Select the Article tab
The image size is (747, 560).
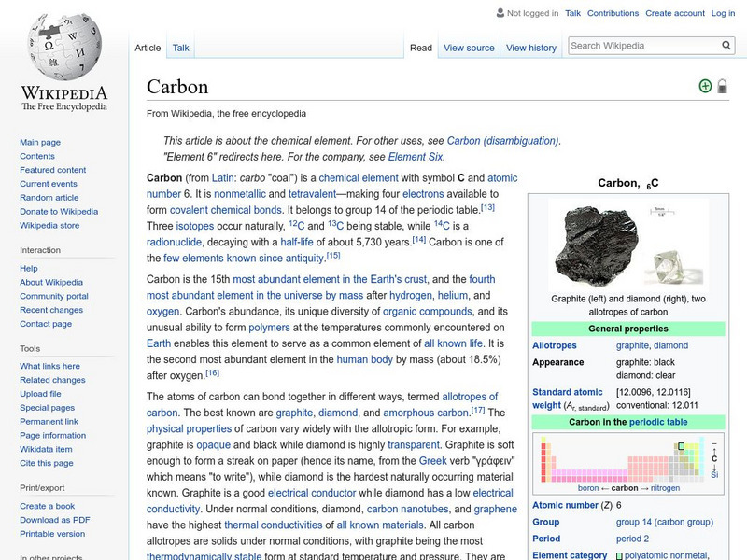(x=148, y=48)
